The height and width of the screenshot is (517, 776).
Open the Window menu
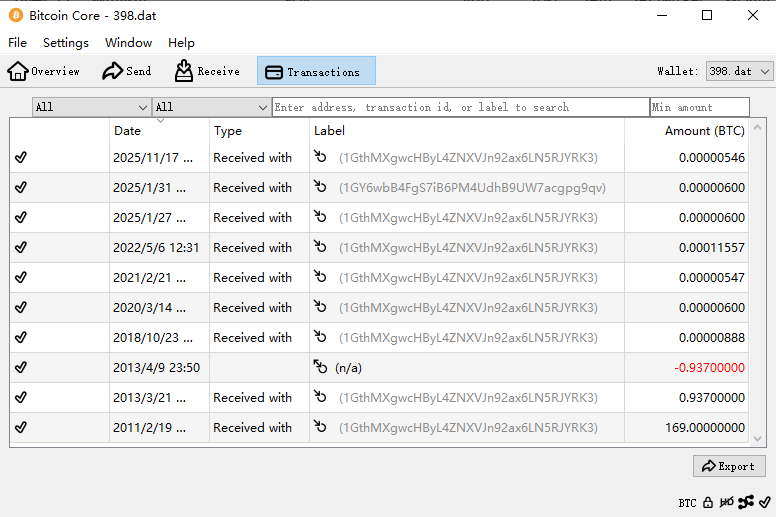click(128, 43)
